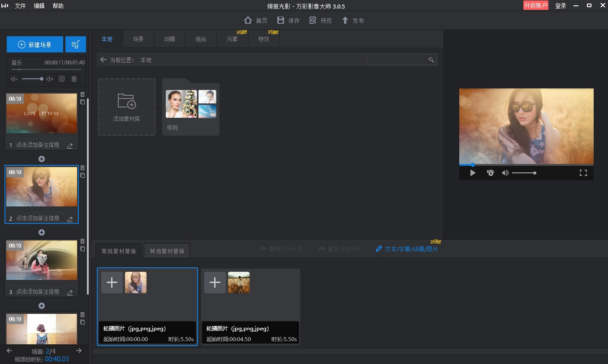Mute the preview speaker icon
Screen dimensions: 608x364
click(505, 173)
